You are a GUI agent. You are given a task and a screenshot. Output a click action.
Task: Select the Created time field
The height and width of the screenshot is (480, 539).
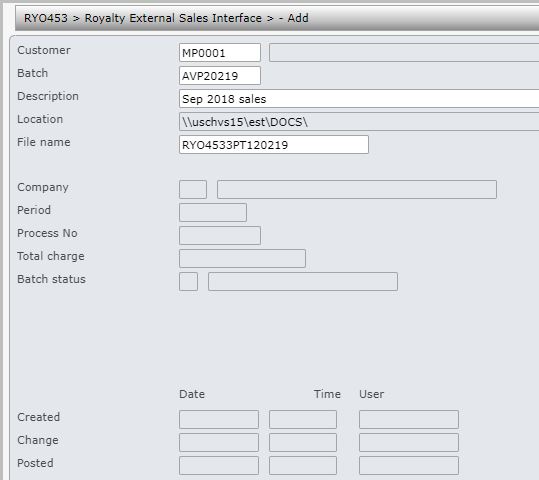click(x=303, y=419)
